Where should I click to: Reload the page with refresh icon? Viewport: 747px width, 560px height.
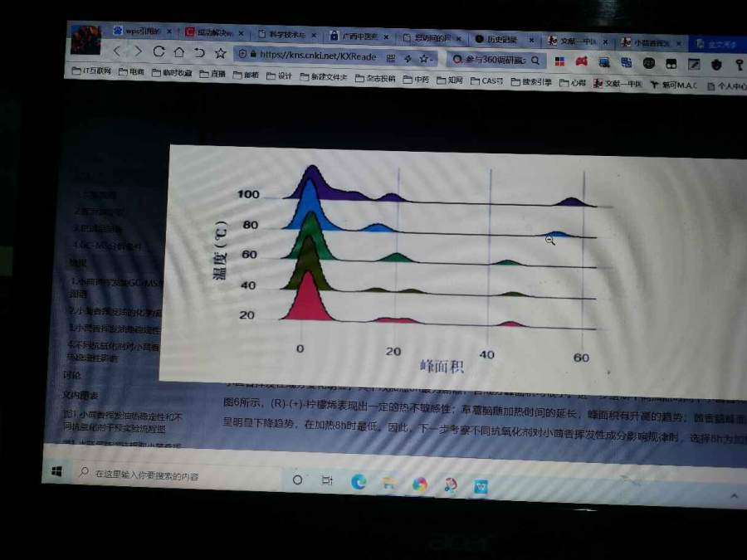click(159, 51)
